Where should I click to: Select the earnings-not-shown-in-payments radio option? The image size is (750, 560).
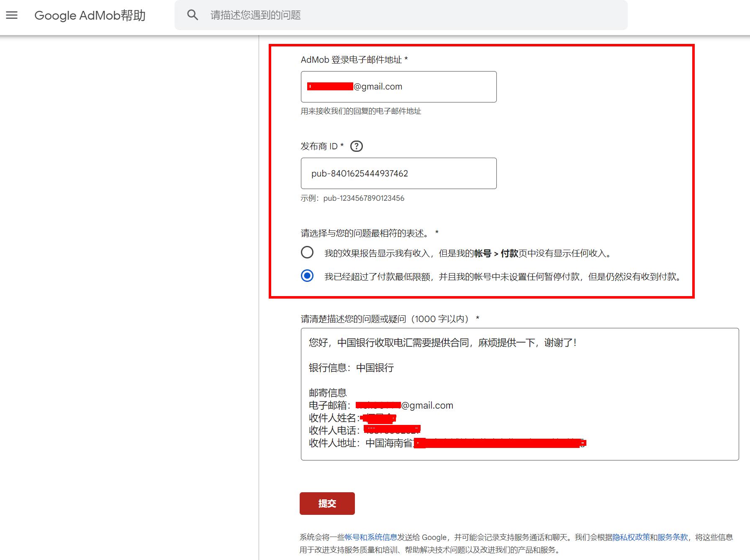(x=307, y=253)
